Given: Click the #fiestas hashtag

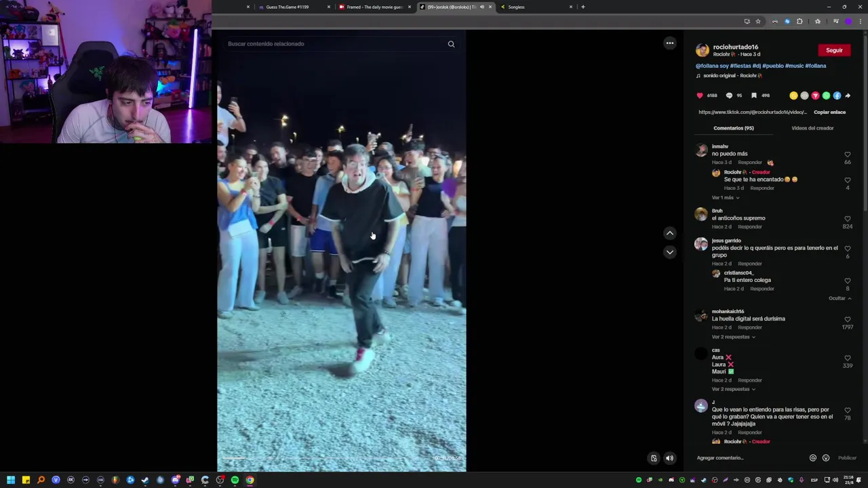Looking at the screenshot, I should point(741,66).
